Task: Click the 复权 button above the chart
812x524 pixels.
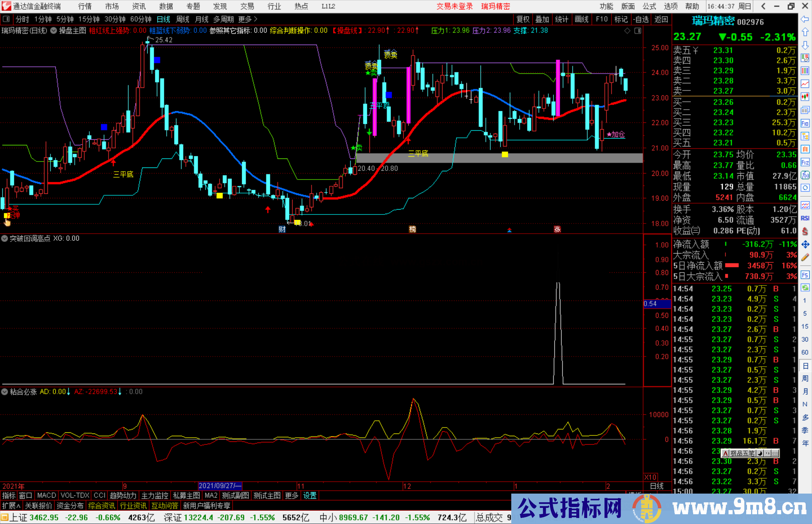Action: (523, 19)
